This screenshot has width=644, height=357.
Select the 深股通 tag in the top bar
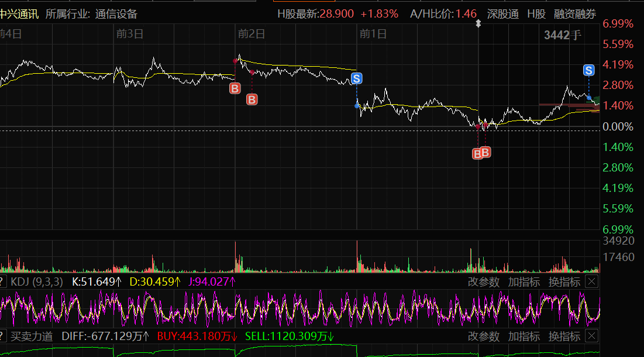tap(503, 14)
